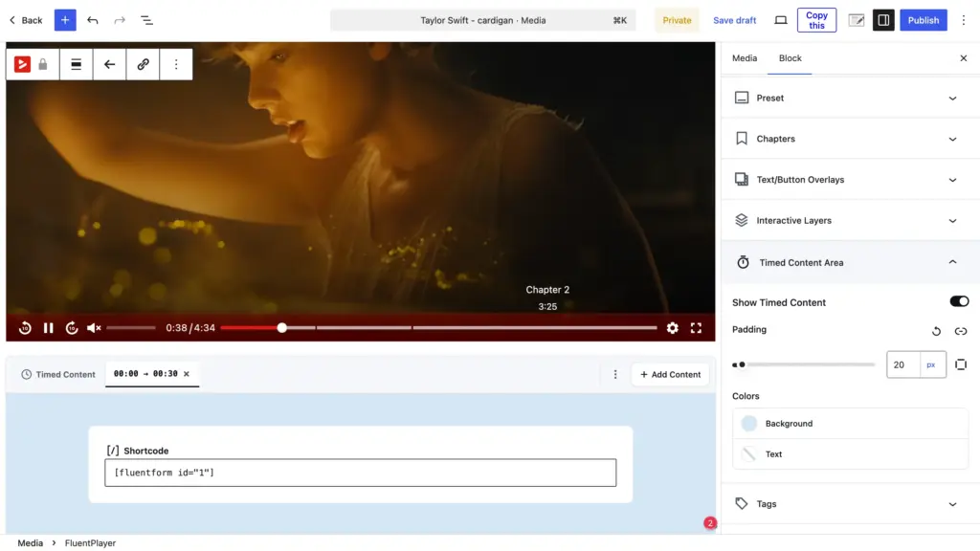Expand the Interactive Layers panel
The width and height of the screenshot is (980, 551).
pyautogui.click(x=850, y=221)
